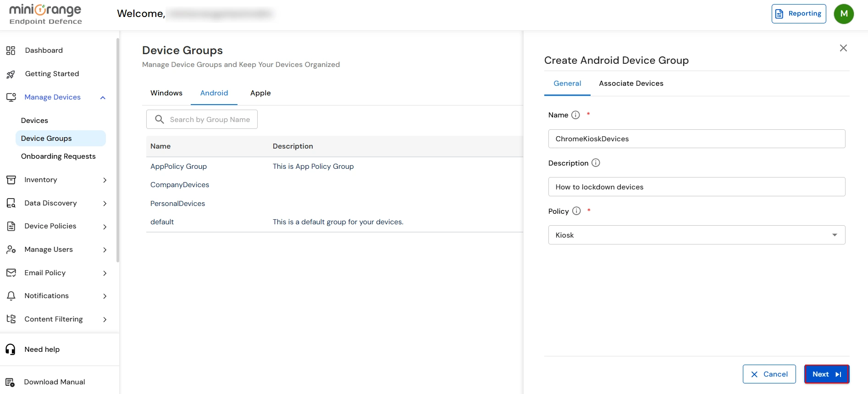Click the Manage Devices monitor icon
The image size is (868, 394).
coord(11,97)
